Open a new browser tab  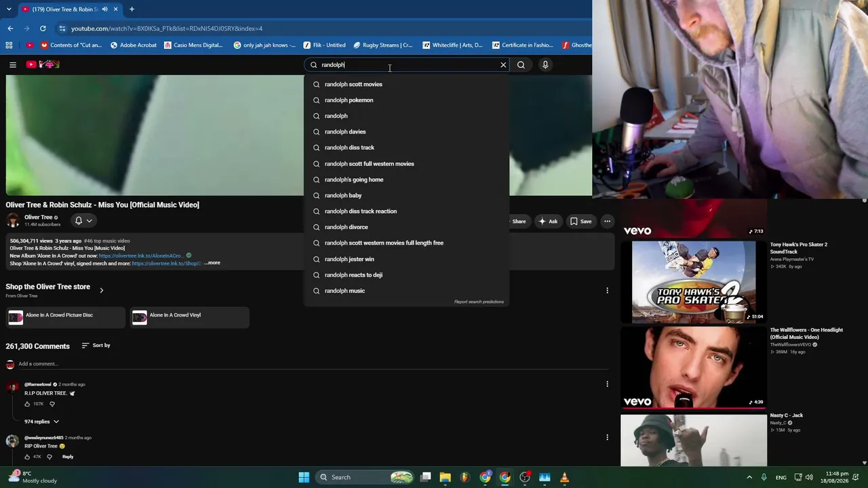click(132, 9)
